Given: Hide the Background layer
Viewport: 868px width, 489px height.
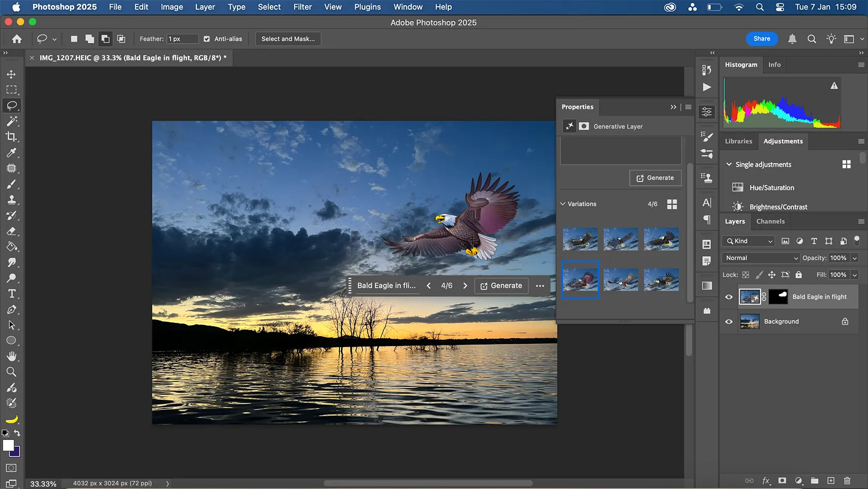Looking at the screenshot, I should [729, 321].
